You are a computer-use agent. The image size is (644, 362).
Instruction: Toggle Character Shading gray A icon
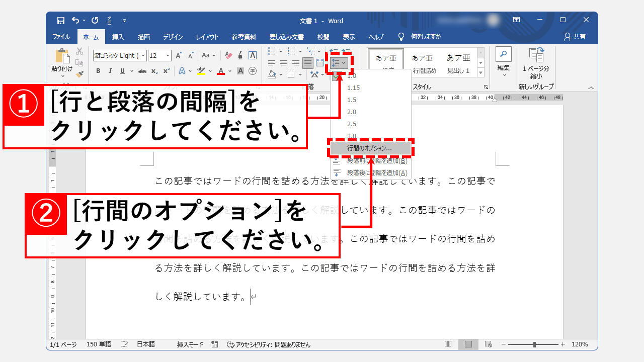point(240,71)
